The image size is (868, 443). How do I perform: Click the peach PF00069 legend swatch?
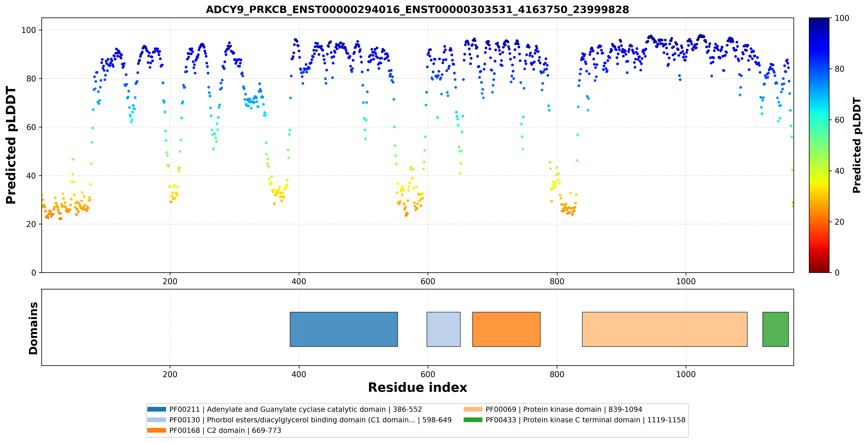tap(473, 409)
